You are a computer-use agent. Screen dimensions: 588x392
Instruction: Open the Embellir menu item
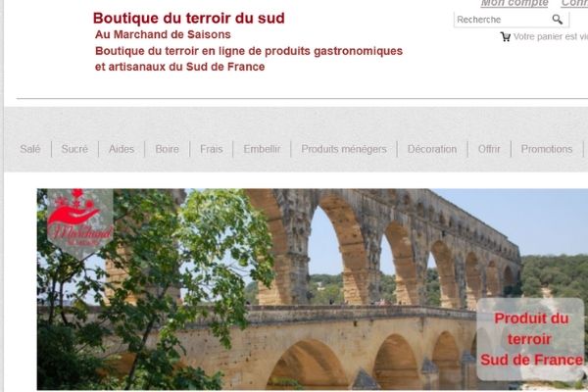pos(262,149)
